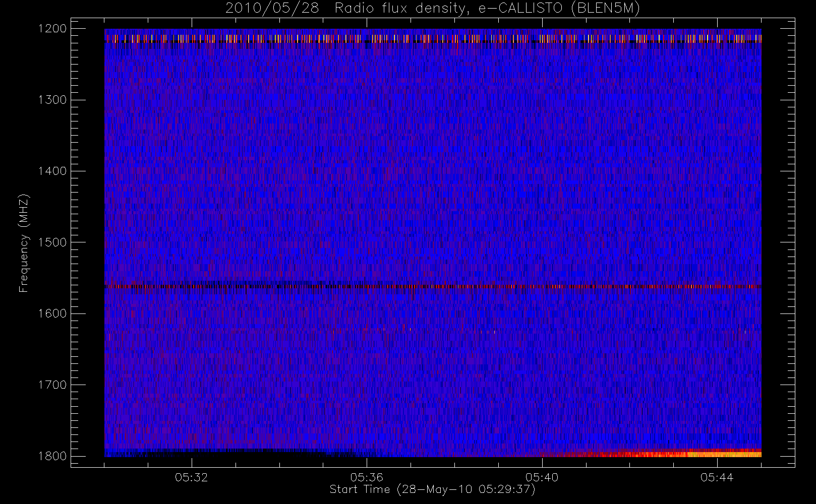Click the 1400 frequency tick label
Viewport: 816px width, 504px height.
click(52, 171)
